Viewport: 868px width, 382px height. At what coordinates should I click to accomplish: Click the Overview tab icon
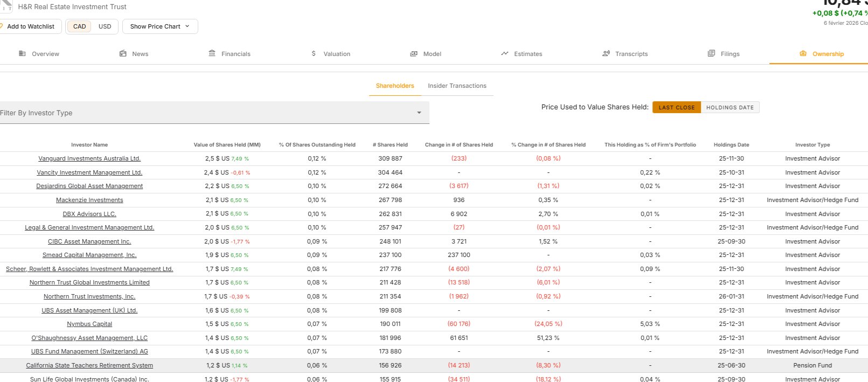(22, 54)
